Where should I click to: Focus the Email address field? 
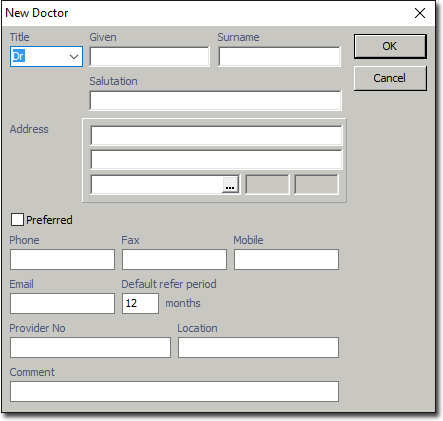[62, 303]
